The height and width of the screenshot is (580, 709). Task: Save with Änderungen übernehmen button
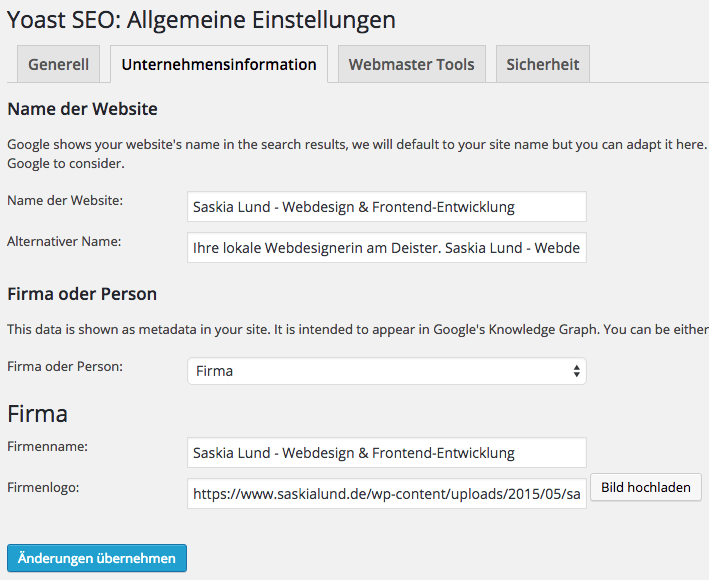coord(96,558)
